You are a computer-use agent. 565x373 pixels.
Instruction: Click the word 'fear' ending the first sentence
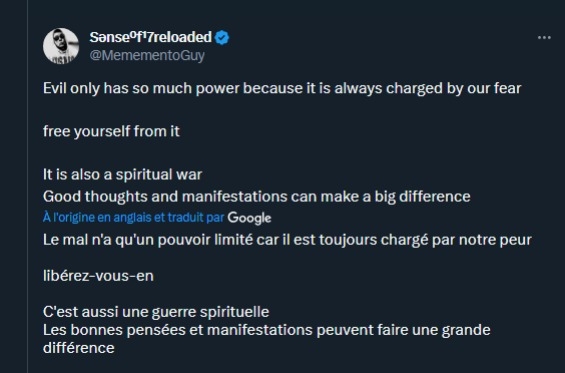click(x=508, y=88)
